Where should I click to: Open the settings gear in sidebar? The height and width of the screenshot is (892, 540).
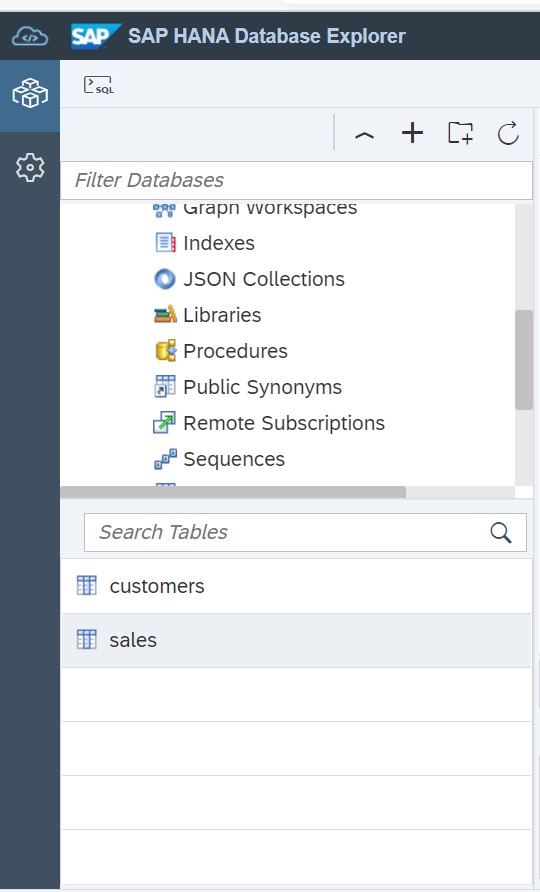click(30, 167)
